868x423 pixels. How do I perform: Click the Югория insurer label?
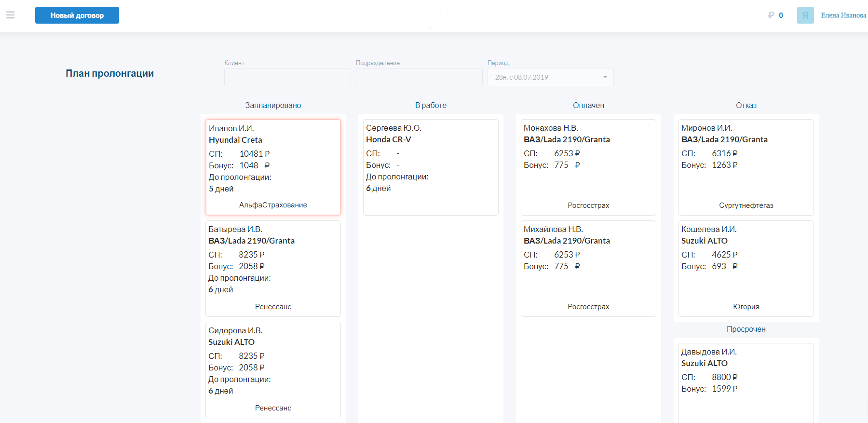(x=746, y=307)
